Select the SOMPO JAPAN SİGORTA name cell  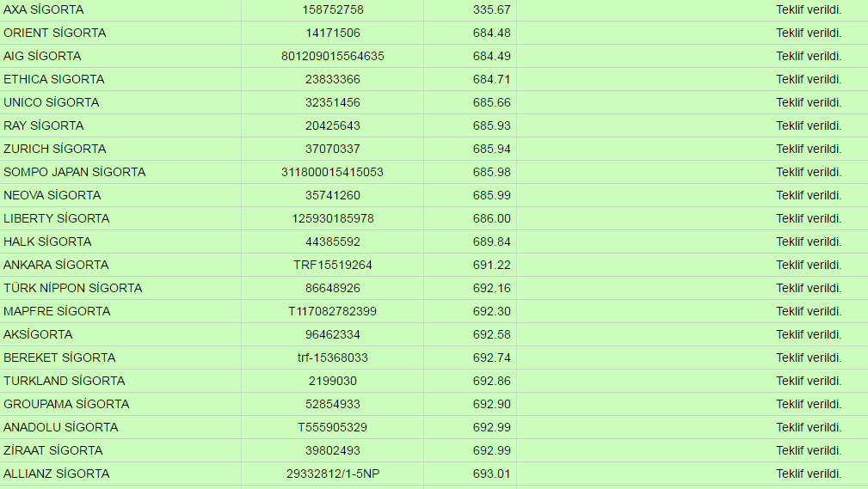coord(75,172)
